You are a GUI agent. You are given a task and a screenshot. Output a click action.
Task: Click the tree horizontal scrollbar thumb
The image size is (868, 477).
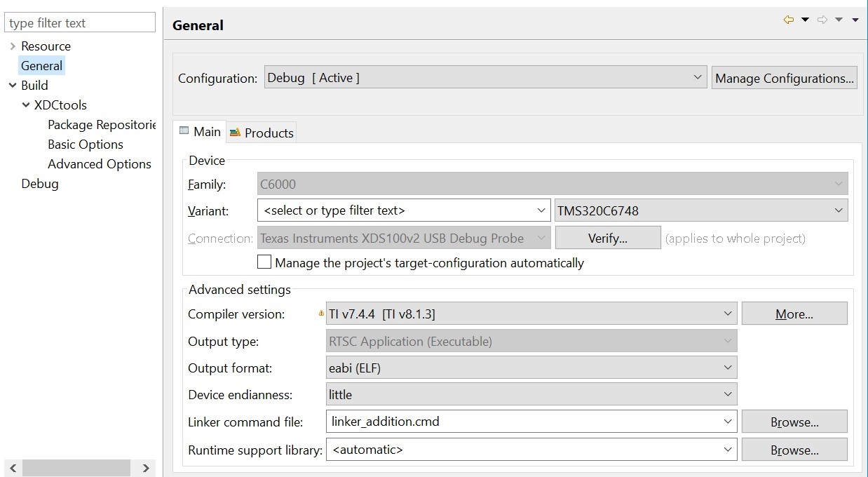pyautogui.click(x=76, y=468)
